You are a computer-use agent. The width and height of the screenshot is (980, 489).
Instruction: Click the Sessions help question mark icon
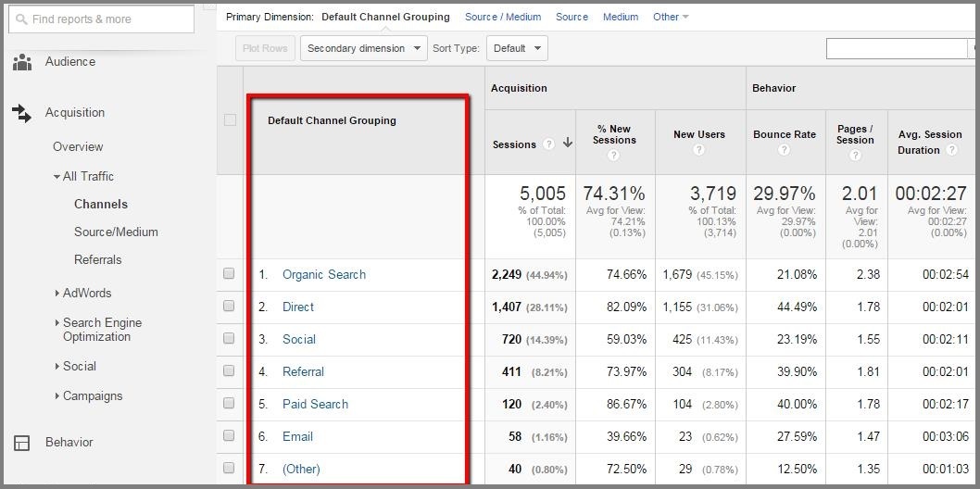(548, 144)
